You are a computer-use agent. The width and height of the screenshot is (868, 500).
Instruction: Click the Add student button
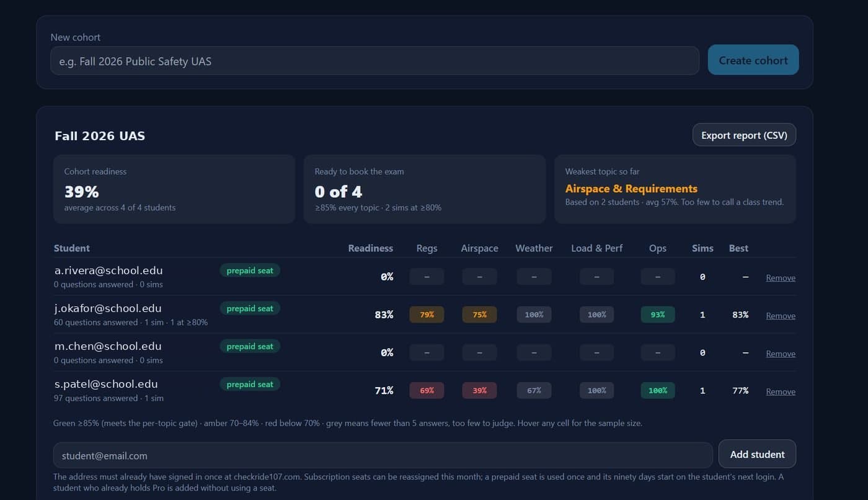pyautogui.click(x=757, y=454)
